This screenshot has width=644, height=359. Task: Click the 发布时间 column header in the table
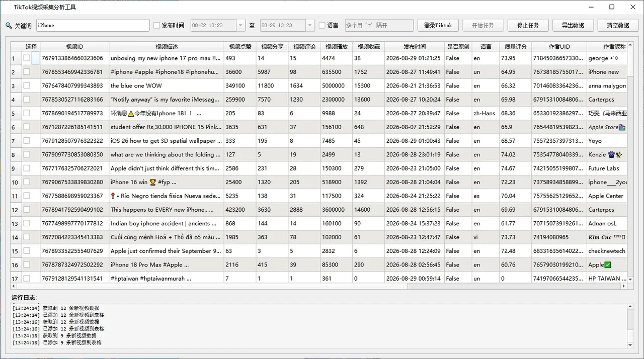coord(415,47)
